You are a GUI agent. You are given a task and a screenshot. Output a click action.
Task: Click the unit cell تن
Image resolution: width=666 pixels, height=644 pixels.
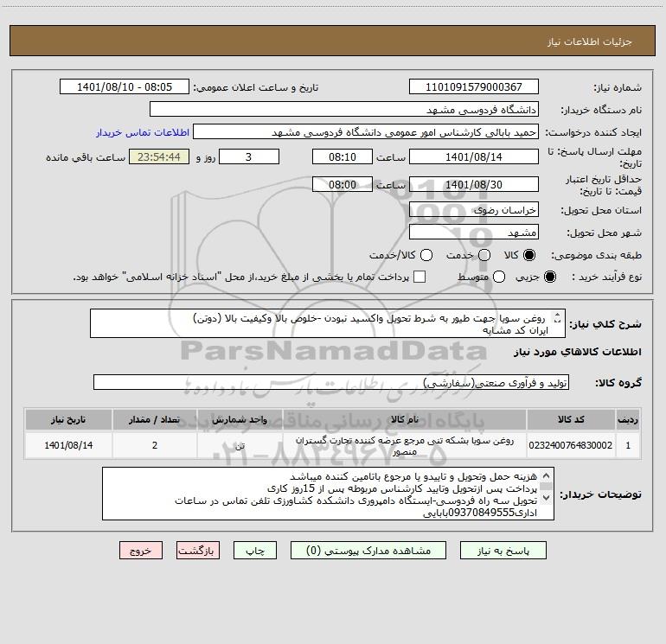(240, 445)
